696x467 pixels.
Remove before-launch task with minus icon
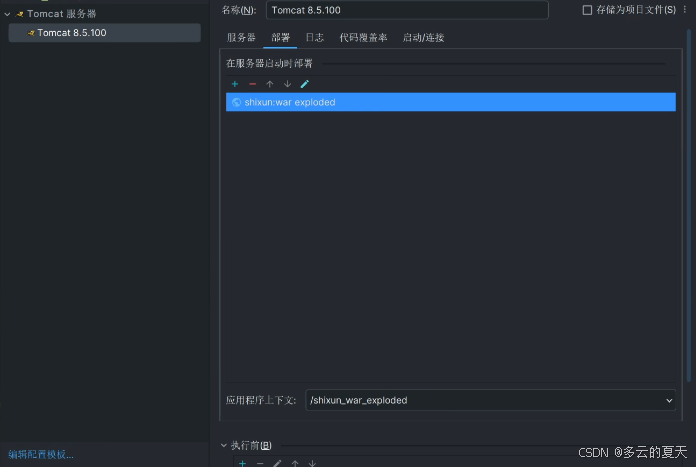pyautogui.click(x=260, y=463)
